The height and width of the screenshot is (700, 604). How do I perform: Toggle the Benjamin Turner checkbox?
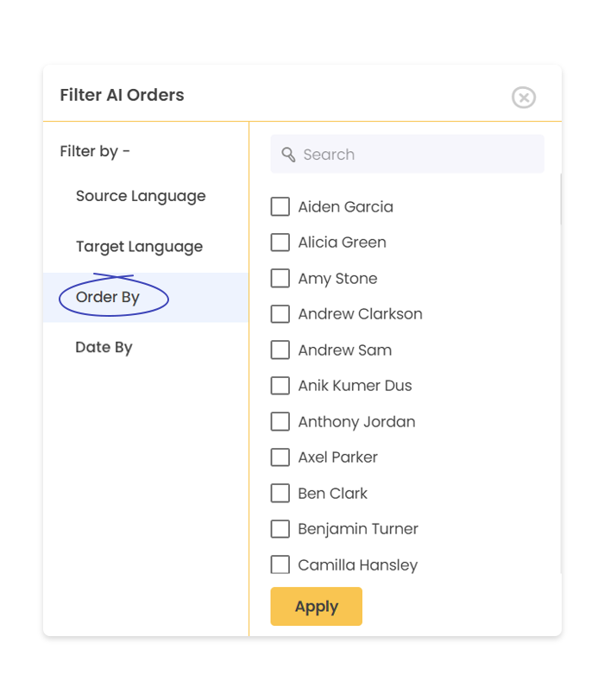click(x=280, y=529)
